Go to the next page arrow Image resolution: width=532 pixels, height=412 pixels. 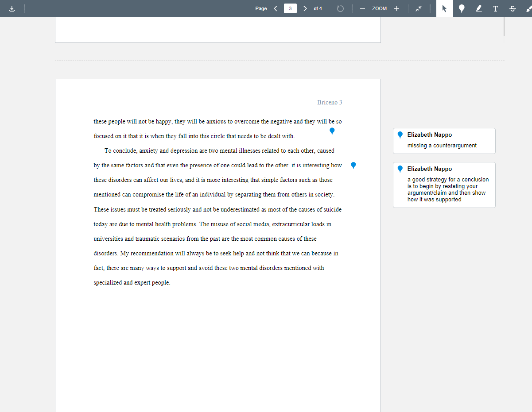coord(305,8)
